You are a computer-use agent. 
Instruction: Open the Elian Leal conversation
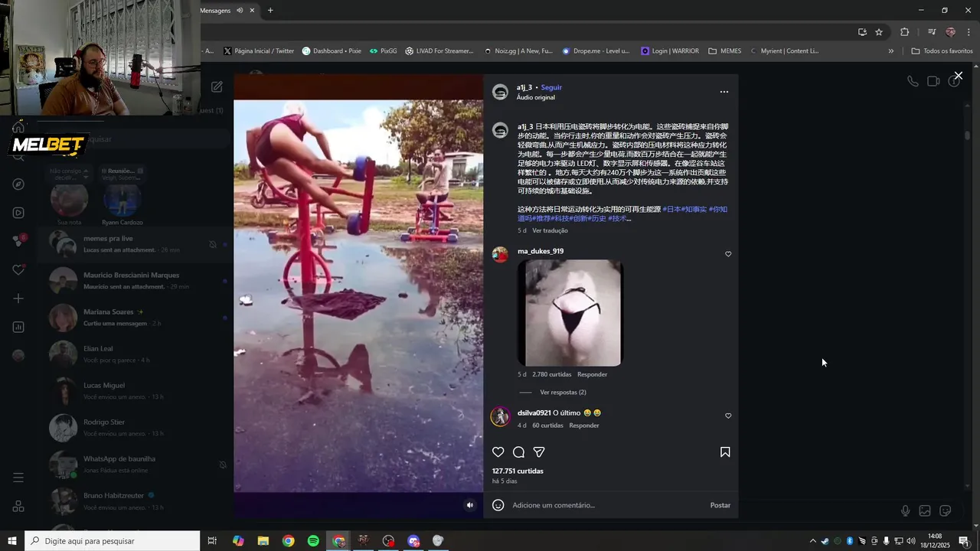tap(135, 354)
